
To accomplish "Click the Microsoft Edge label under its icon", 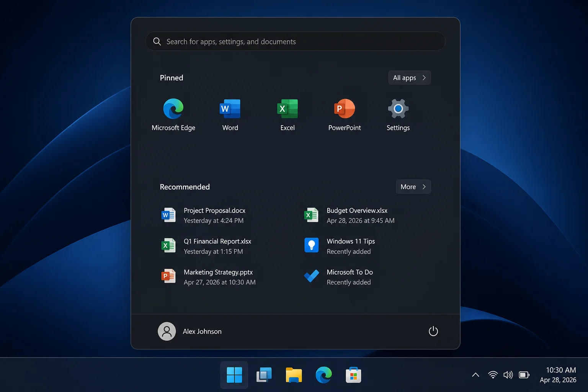I will point(173,128).
